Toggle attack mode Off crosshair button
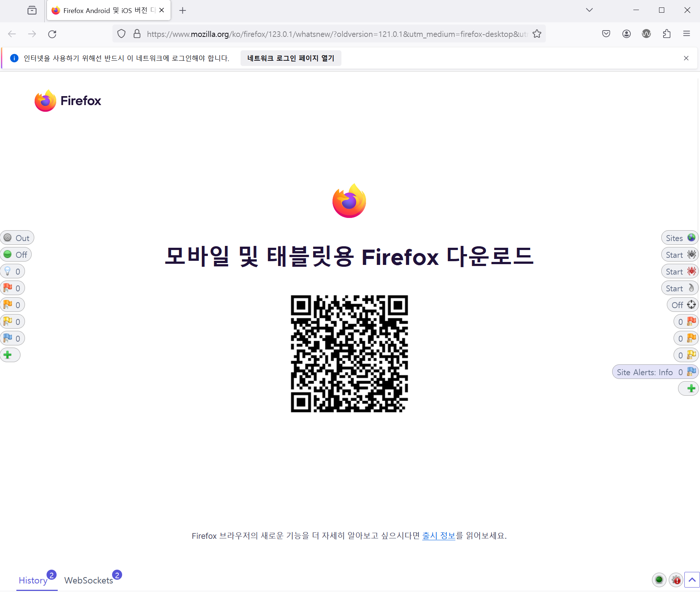 [683, 305]
